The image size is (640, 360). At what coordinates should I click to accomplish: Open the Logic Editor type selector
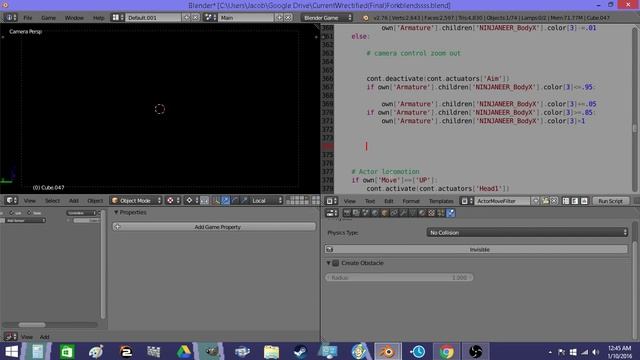10,337
